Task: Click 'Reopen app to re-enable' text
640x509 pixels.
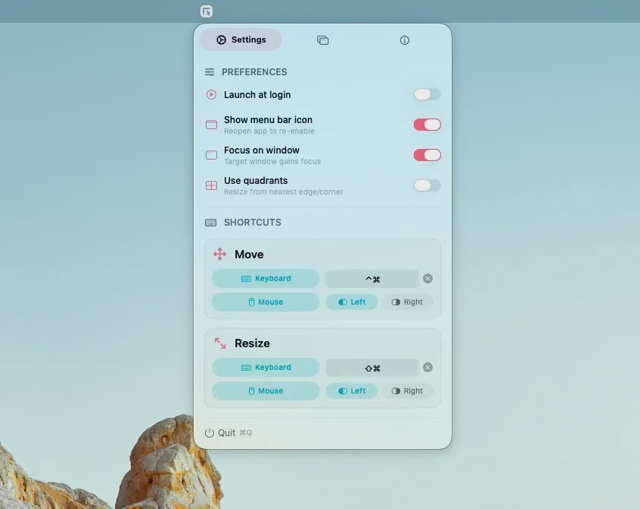Action: [x=269, y=131]
